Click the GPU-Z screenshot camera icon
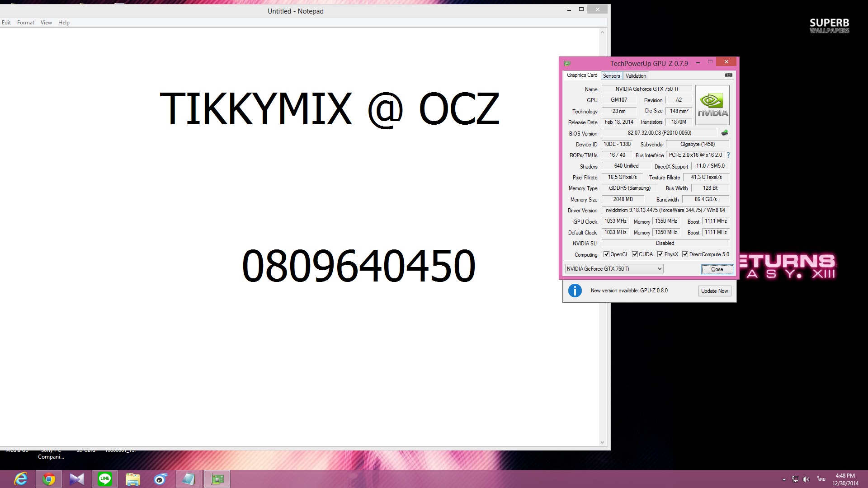868x488 pixels. (x=728, y=75)
